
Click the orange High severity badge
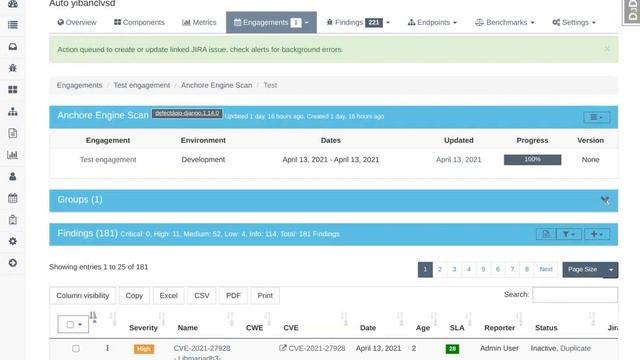click(144, 349)
